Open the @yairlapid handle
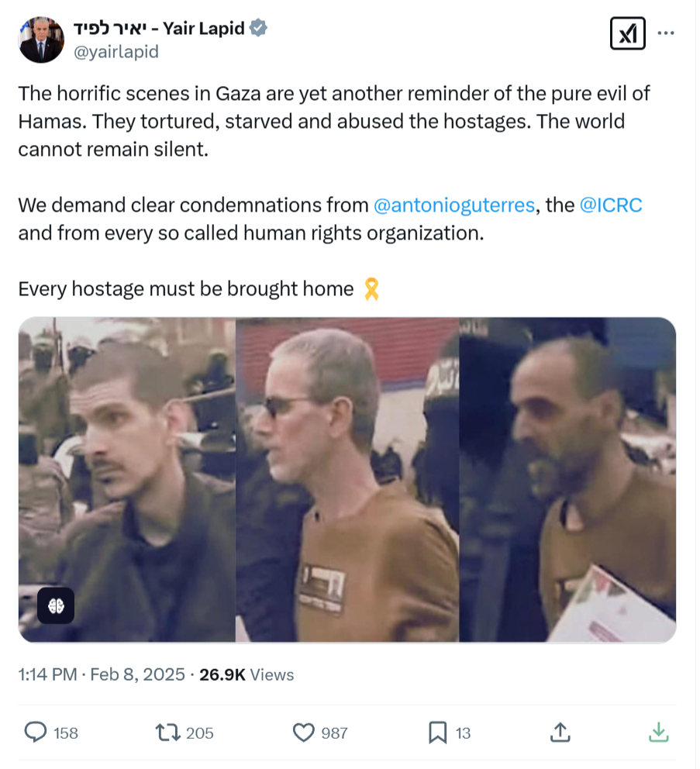 pyautogui.click(x=117, y=52)
